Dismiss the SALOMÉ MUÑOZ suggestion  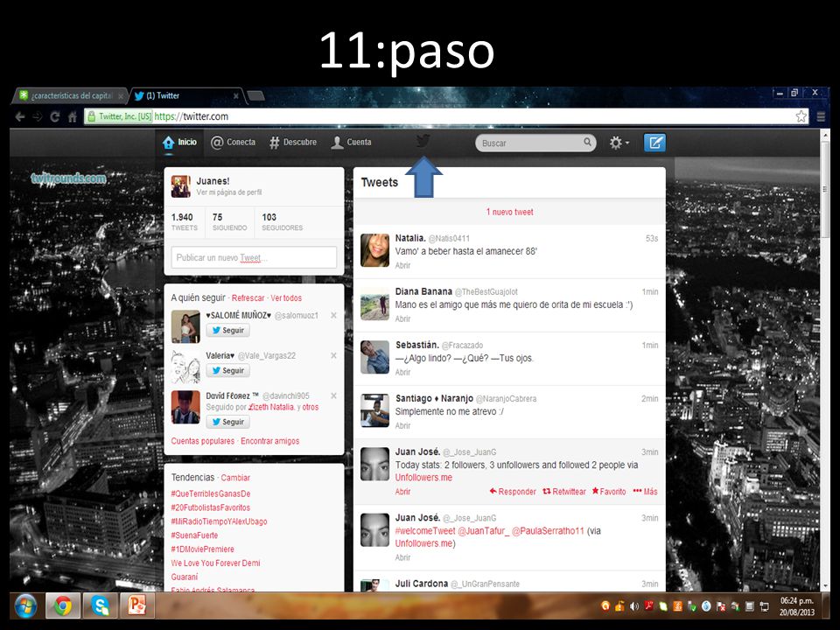click(333, 316)
